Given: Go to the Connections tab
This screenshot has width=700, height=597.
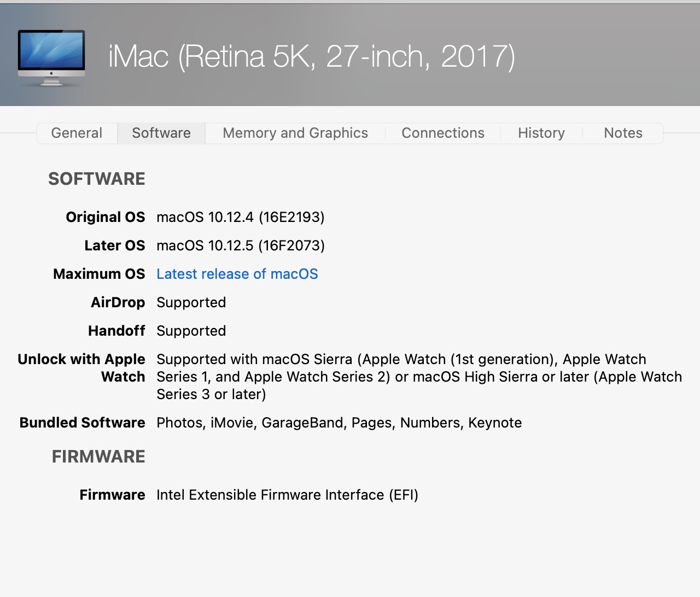Looking at the screenshot, I should 443,133.
